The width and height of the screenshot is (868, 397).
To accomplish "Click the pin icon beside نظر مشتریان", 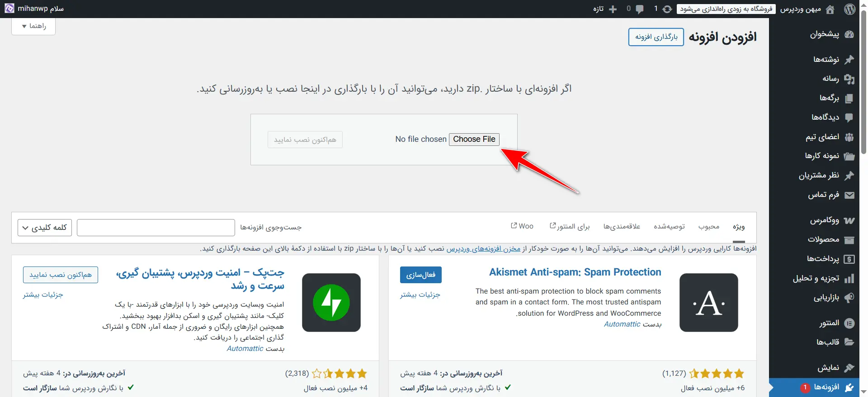I will tap(849, 175).
